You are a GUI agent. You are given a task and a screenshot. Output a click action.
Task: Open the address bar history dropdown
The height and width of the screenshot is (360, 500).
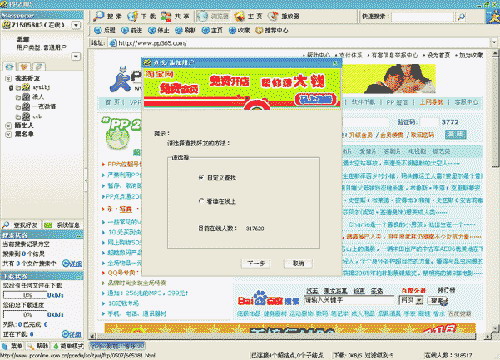[x=494, y=43]
